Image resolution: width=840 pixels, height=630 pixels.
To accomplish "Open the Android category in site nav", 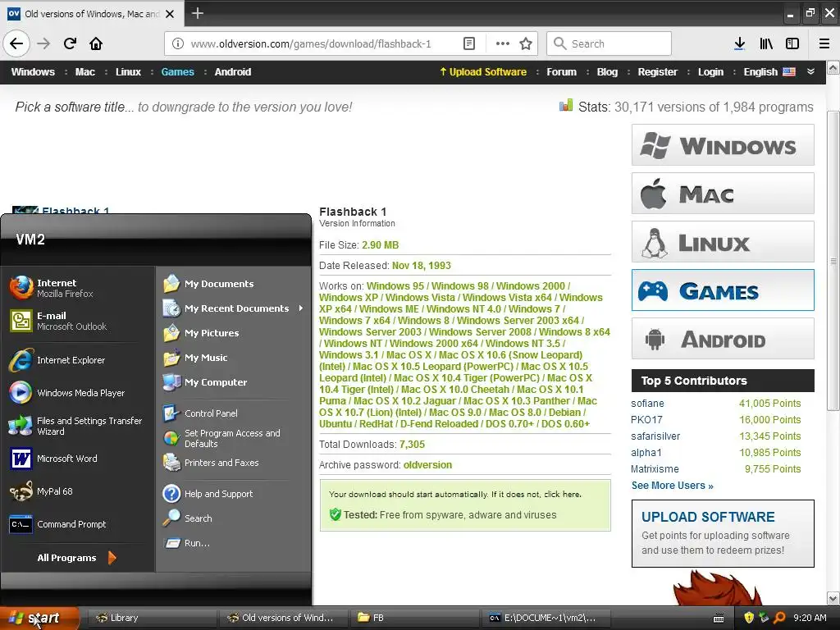I will (x=232, y=72).
